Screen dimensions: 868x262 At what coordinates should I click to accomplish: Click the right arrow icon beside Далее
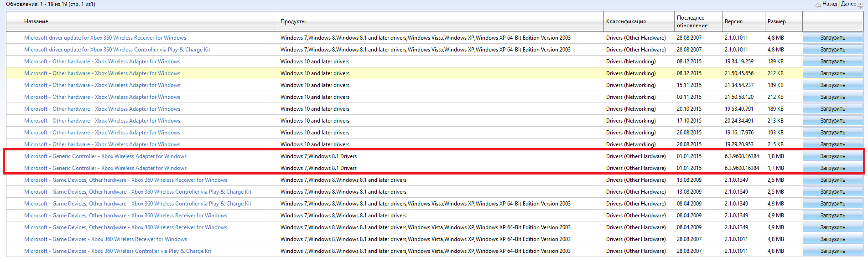pyautogui.click(x=860, y=5)
